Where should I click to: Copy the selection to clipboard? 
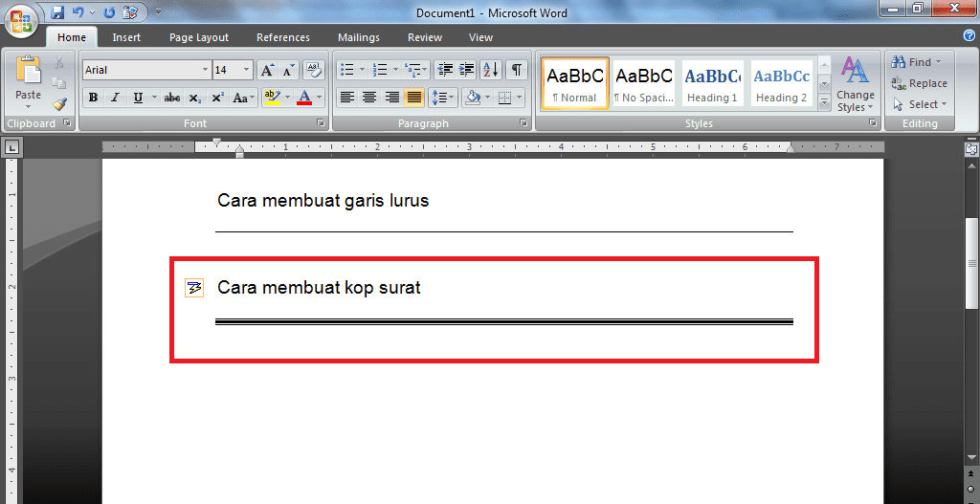(58, 83)
